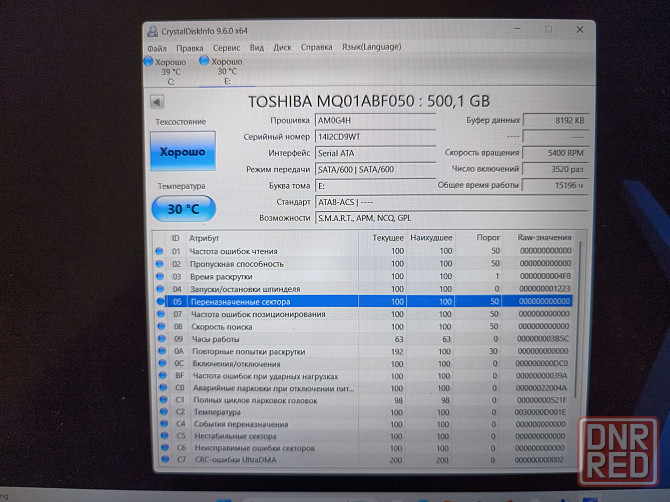Select row 01 Частота ошибок чтения
Screen dimensions: 670x502
click(x=364, y=251)
